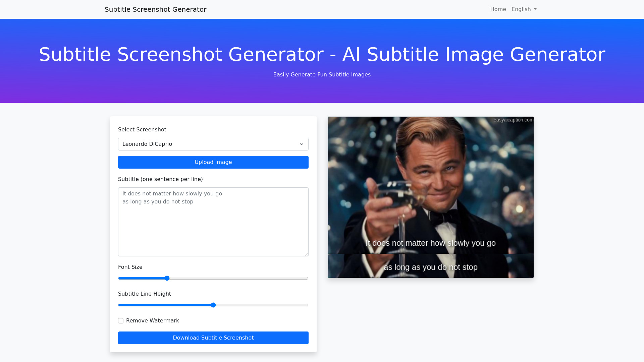Image resolution: width=644 pixels, height=362 pixels.
Task: Click the Select Screenshot label
Action: coord(142,129)
